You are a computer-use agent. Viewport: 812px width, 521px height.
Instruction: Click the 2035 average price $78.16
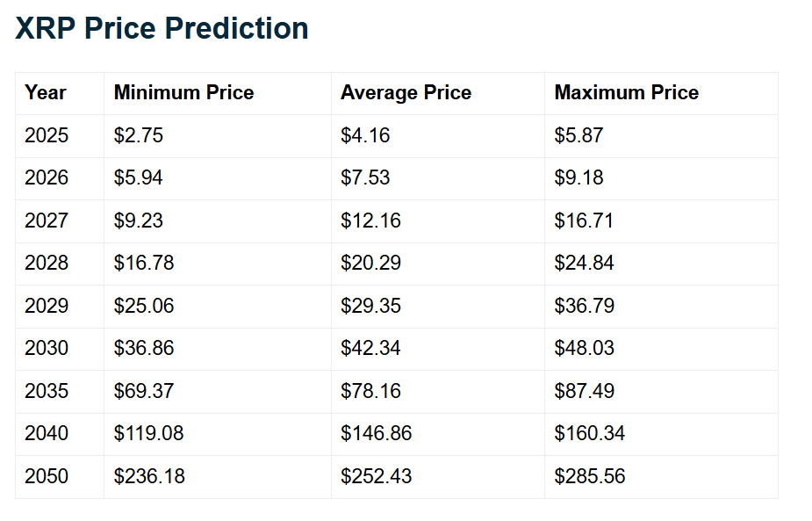point(370,391)
